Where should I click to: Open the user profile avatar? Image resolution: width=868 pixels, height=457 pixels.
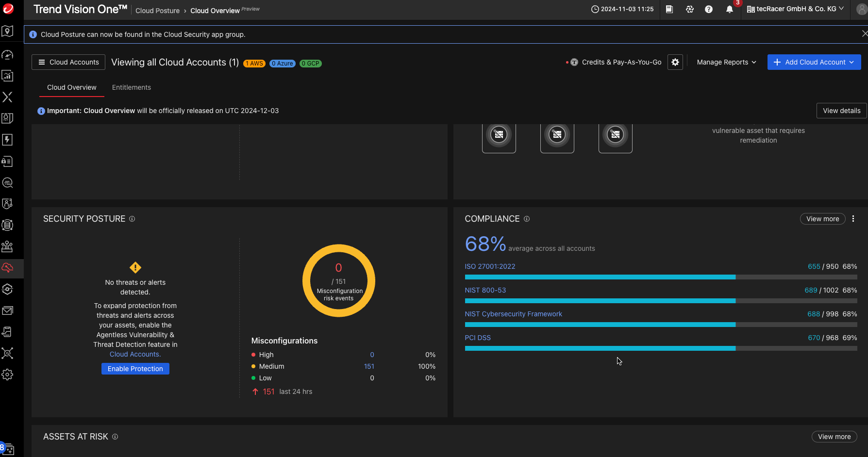862,9
